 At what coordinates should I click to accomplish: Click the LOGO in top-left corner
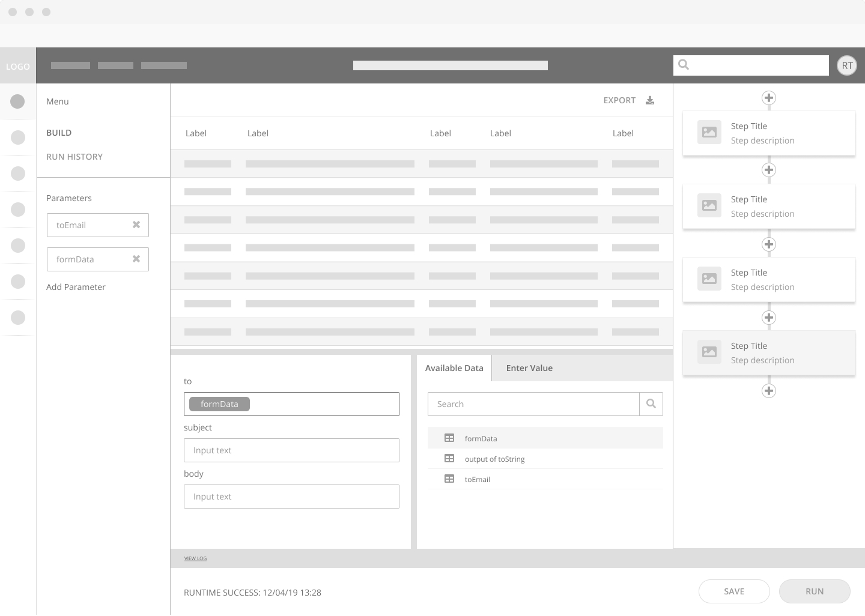(18, 66)
